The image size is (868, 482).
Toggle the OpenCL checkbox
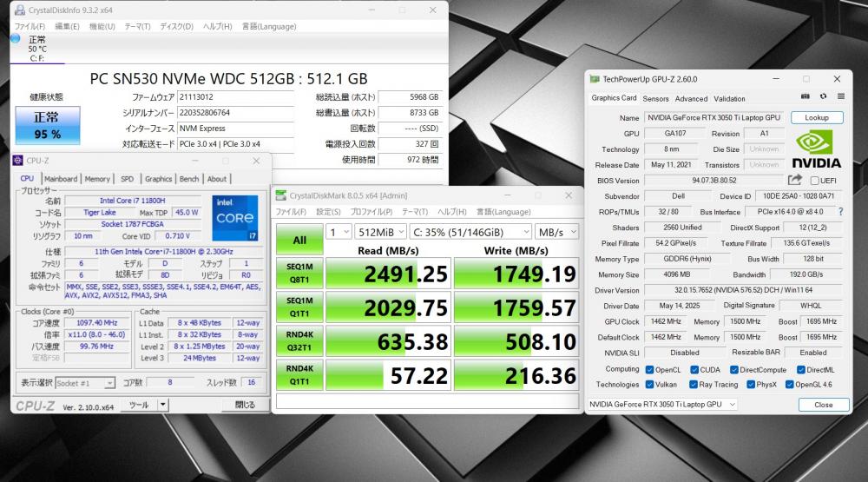point(650,370)
